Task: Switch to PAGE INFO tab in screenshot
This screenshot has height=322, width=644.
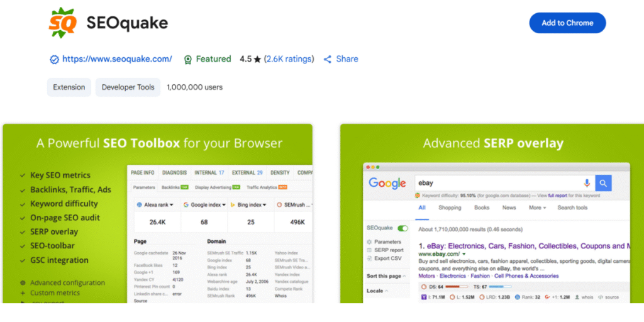Action: point(143,173)
